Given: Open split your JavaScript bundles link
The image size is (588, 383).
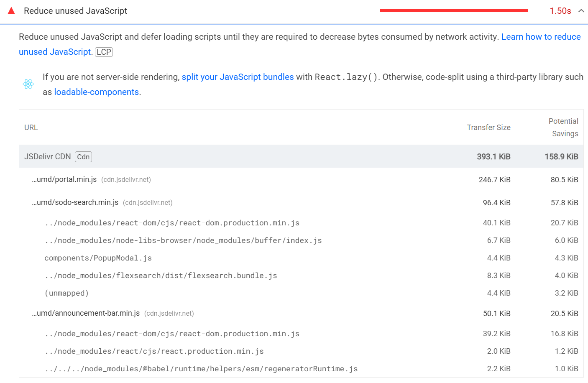Looking at the screenshot, I should pos(238,77).
